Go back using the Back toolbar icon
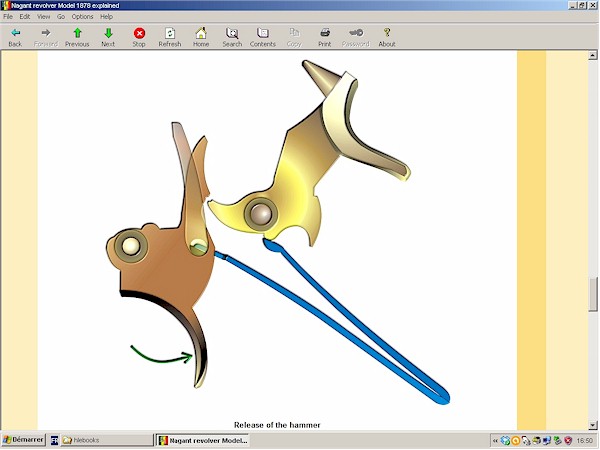Viewport: 600px width, 450px height. pos(15,33)
